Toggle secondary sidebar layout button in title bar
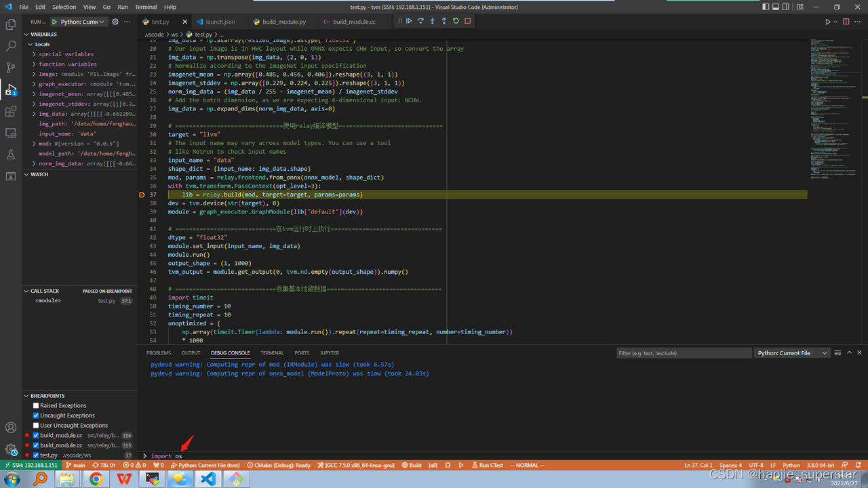868x488 pixels. click(x=787, y=7)
